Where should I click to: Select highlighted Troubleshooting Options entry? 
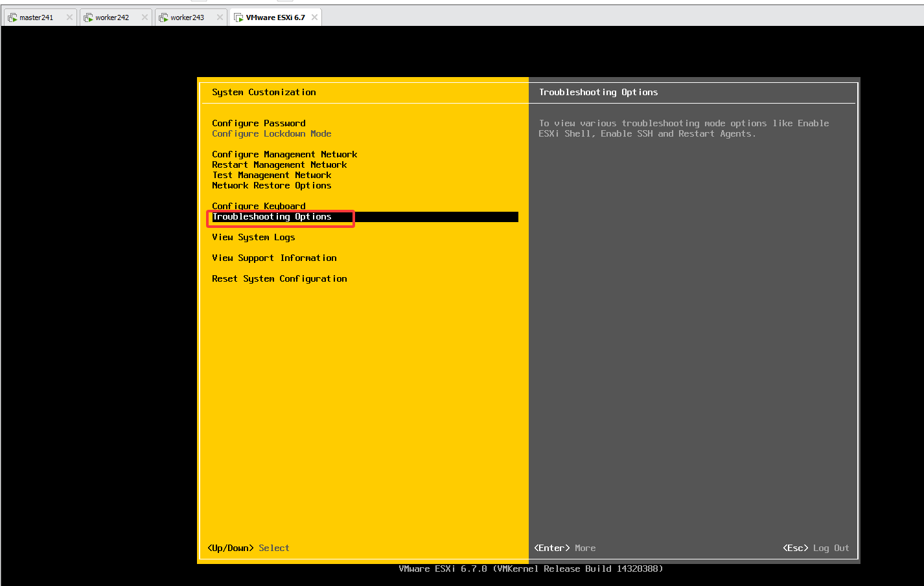365,217
